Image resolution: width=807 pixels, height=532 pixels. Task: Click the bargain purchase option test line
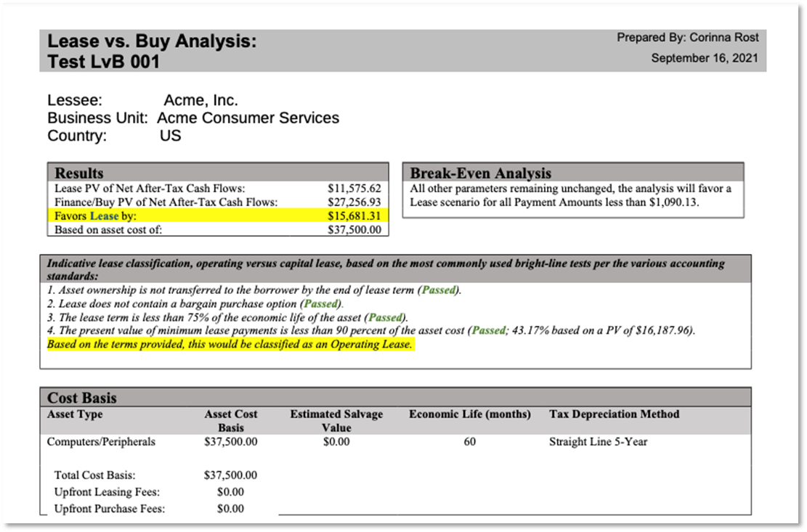(195, 304)
